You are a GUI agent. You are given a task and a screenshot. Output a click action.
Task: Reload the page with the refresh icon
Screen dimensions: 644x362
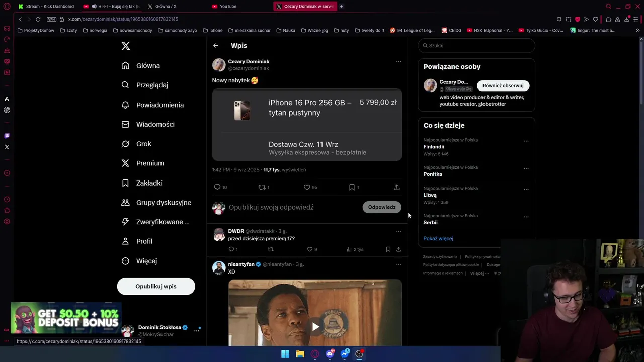pyautogui.click(x=38, y=19)
